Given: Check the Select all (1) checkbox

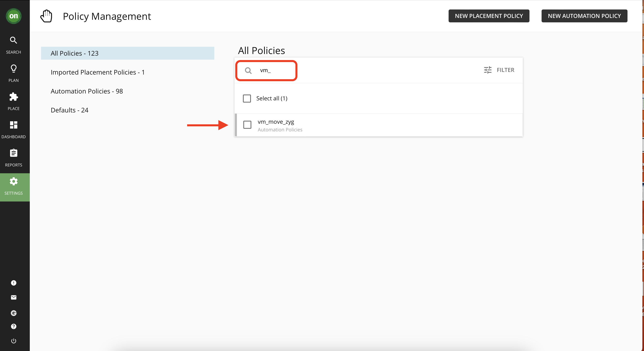Looking at the screenshot, I should click(x=247, y=98).
